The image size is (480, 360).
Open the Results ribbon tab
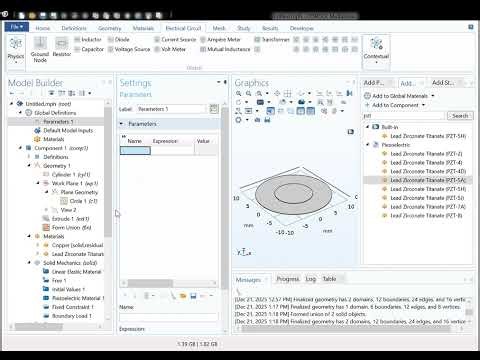click(x=270, y=28)
